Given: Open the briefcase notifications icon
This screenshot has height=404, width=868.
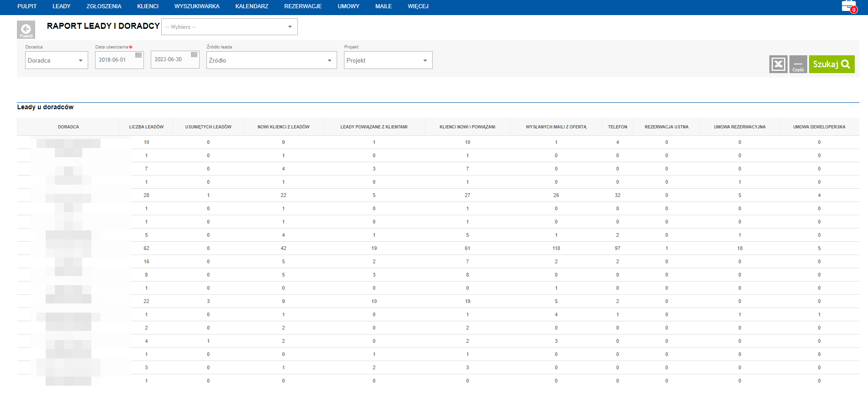Looking at the screenshot, I should tap(849, 6).
